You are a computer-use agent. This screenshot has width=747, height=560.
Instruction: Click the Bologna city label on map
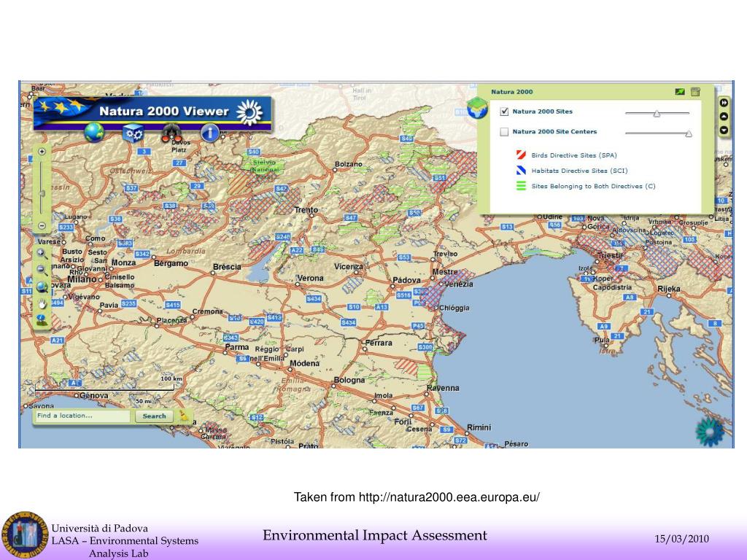349,380
